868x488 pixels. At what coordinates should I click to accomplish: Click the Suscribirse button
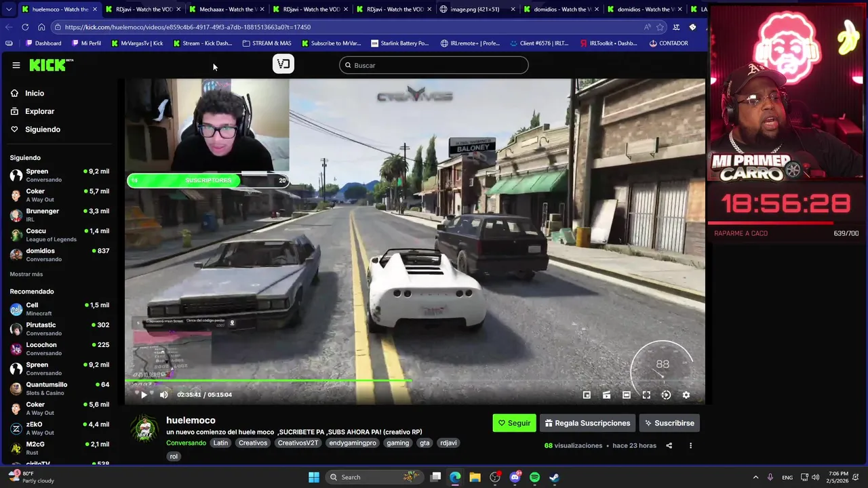coord(669,423)
